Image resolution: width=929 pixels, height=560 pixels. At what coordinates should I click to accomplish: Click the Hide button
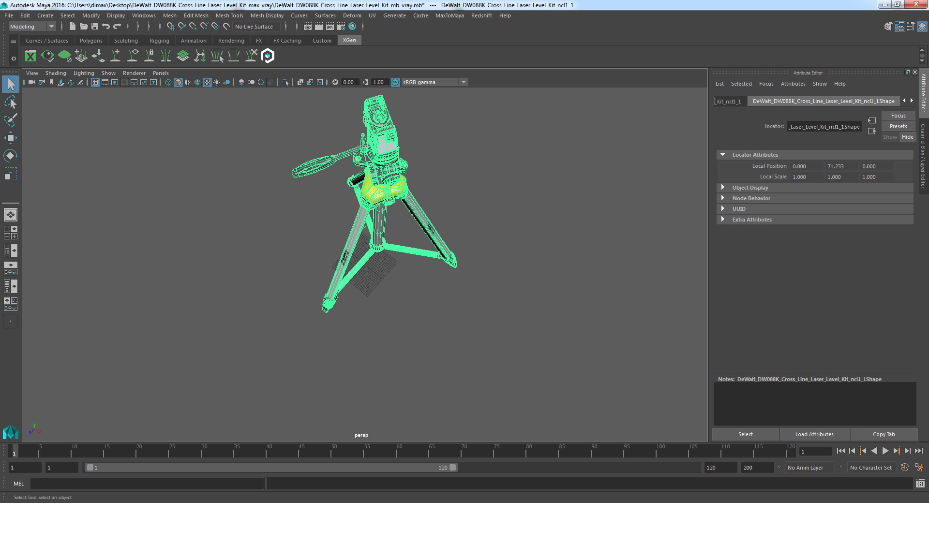(x=907, y=137)
